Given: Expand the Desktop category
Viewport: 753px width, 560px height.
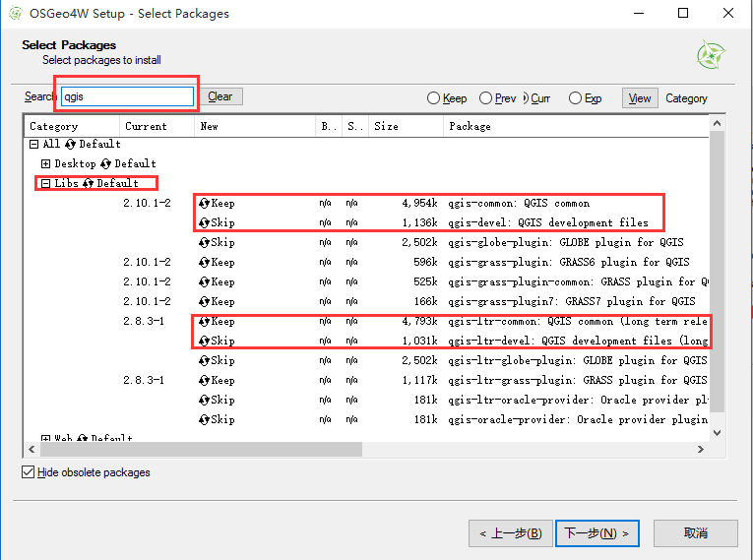Looking at the screenshot, I should click(45, 163).
